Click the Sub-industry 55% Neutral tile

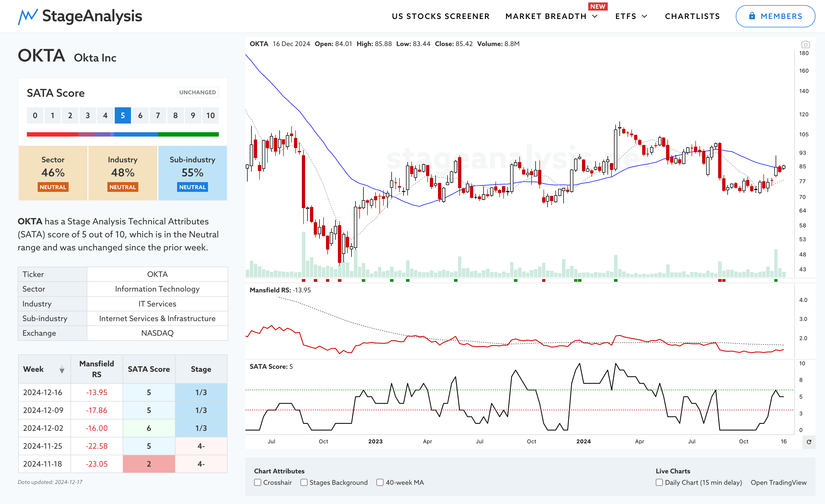click(x=193, y=173)
